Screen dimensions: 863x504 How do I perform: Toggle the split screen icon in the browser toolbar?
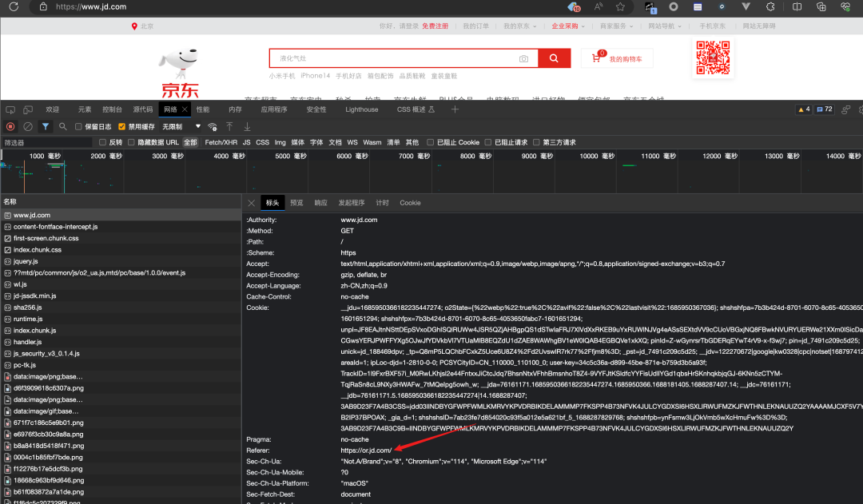point(797,6)
